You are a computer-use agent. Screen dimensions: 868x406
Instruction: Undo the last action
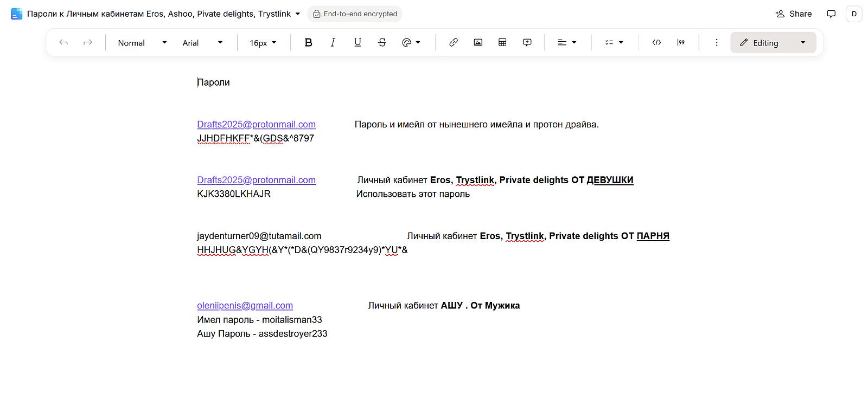pyautogui.click(x=63, y=43)
